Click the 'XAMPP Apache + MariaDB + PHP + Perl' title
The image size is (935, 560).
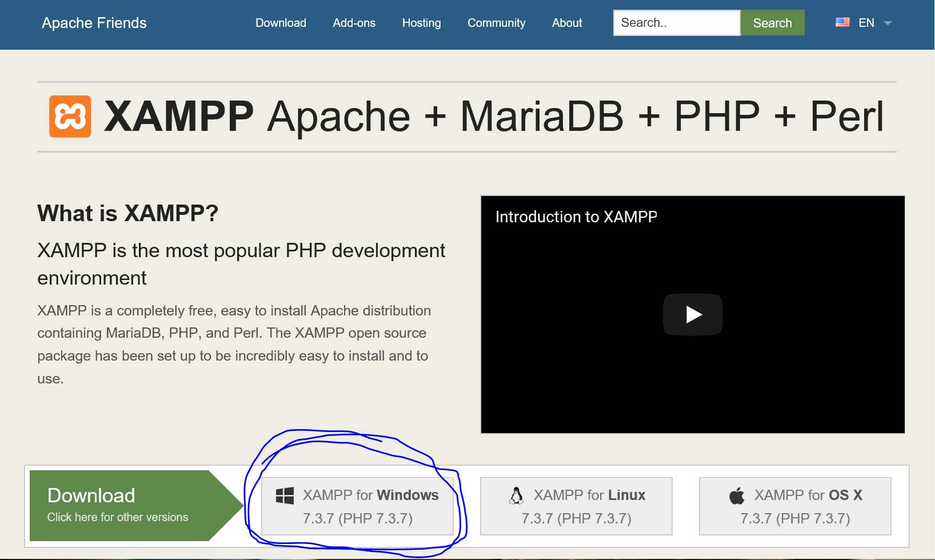tap(494, 117)
